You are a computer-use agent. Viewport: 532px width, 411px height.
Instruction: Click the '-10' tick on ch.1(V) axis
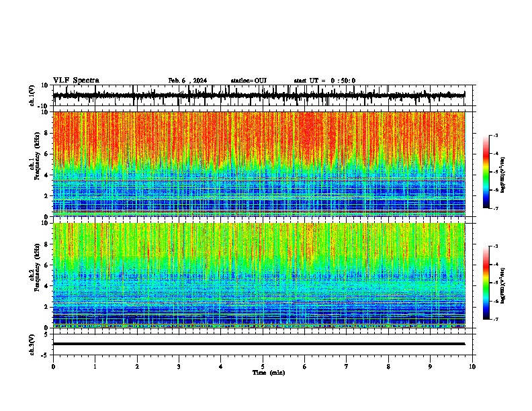pos(43,105)
